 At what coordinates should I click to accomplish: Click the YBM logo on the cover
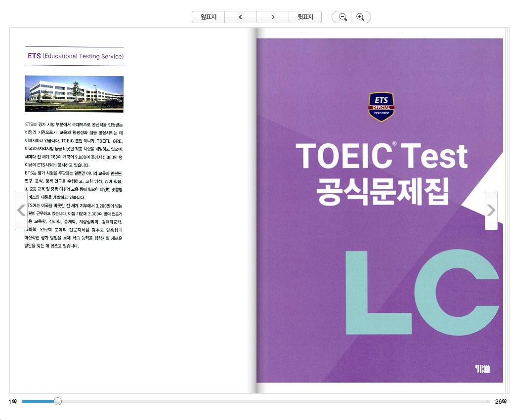[482, 369]
